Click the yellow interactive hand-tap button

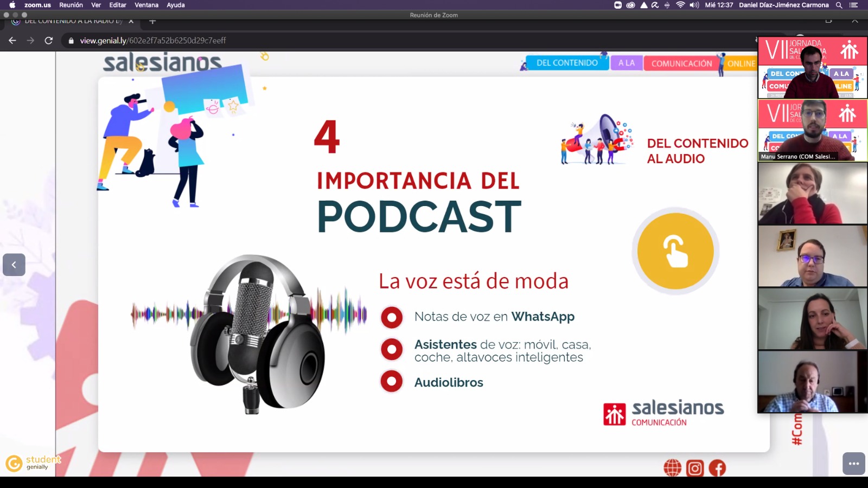[x=675, y=251]
